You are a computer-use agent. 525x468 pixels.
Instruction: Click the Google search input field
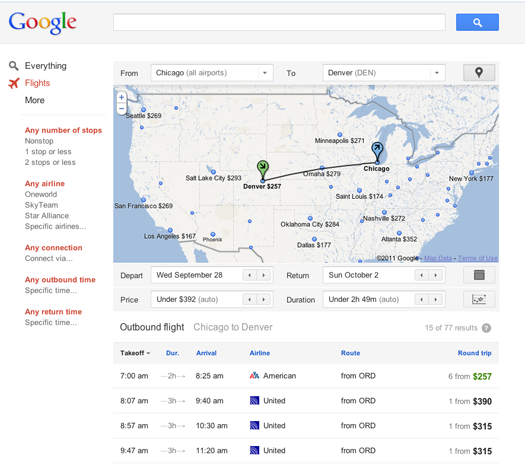point(279,22)
